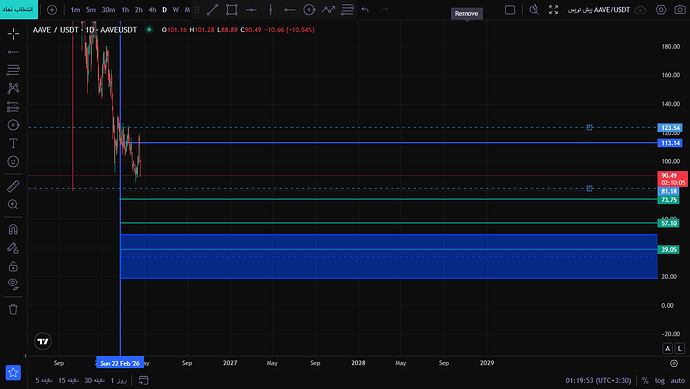This screenshot has width=690, height=389.
Task: Toggle lock all drawings
Action: pyautogui.click(x=13, y=266)
